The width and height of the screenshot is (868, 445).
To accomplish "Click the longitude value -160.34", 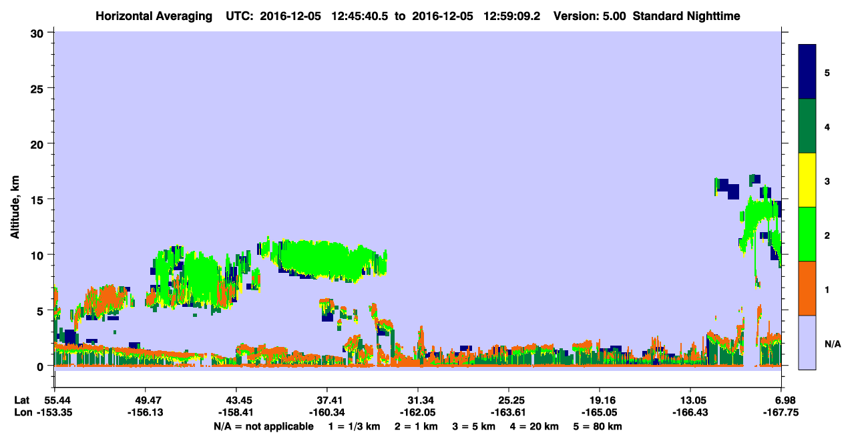I will (x=327, y=412).
